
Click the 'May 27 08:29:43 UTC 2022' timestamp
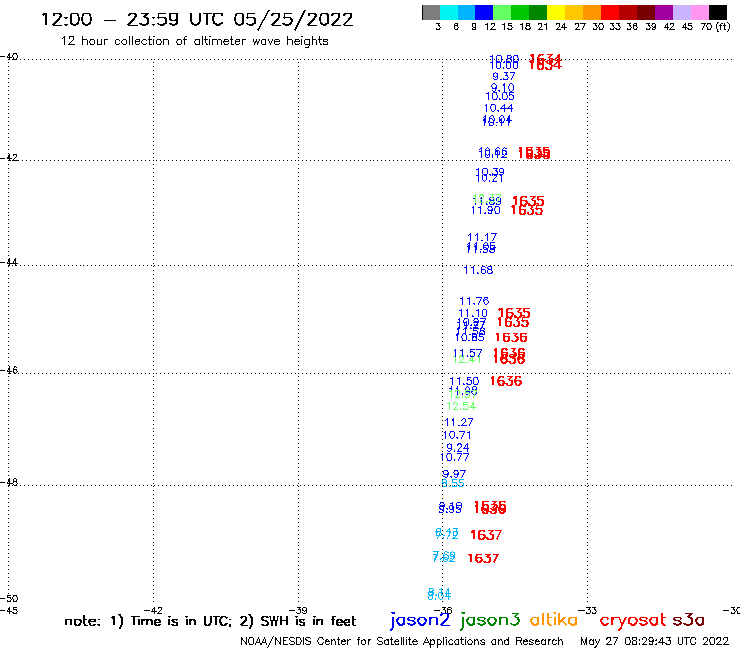coord(654,641)
